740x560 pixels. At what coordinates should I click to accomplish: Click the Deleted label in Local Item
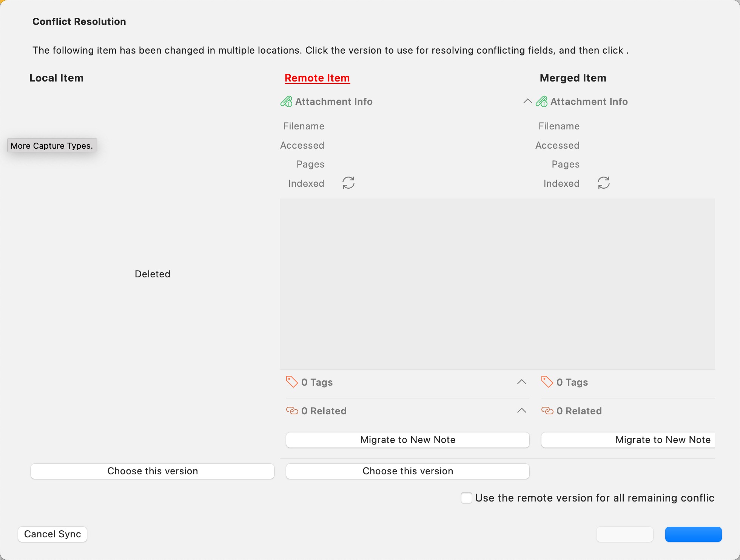click(153, 274)
